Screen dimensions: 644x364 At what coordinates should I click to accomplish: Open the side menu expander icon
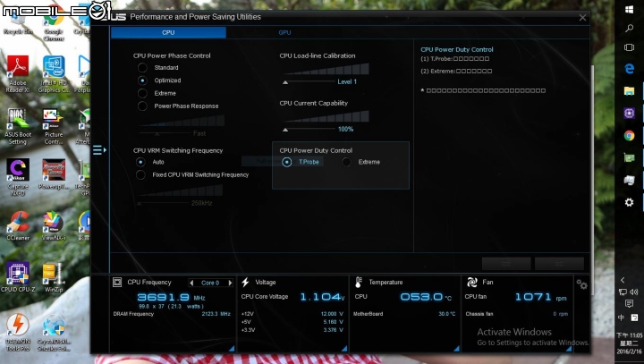coord(99,150)
